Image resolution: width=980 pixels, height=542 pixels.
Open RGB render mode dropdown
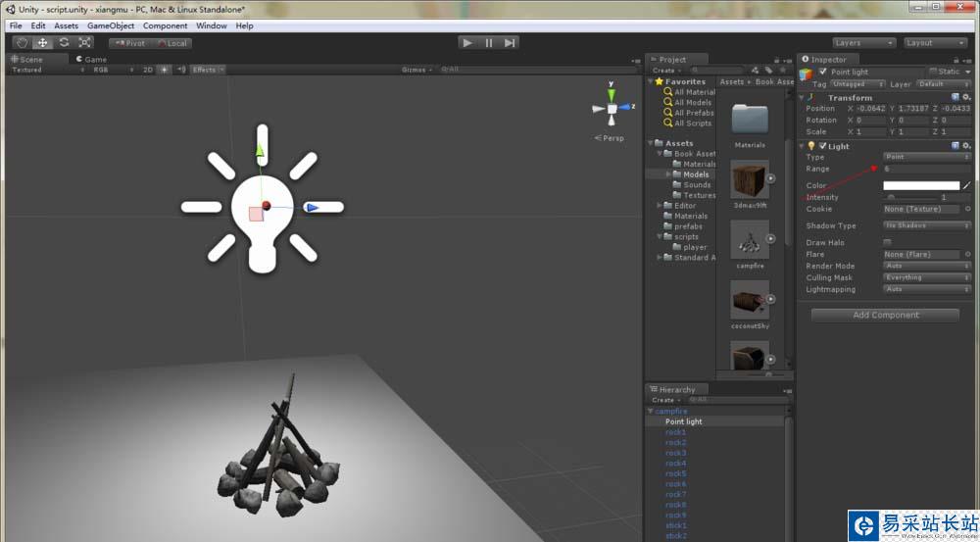click(113, 70)
